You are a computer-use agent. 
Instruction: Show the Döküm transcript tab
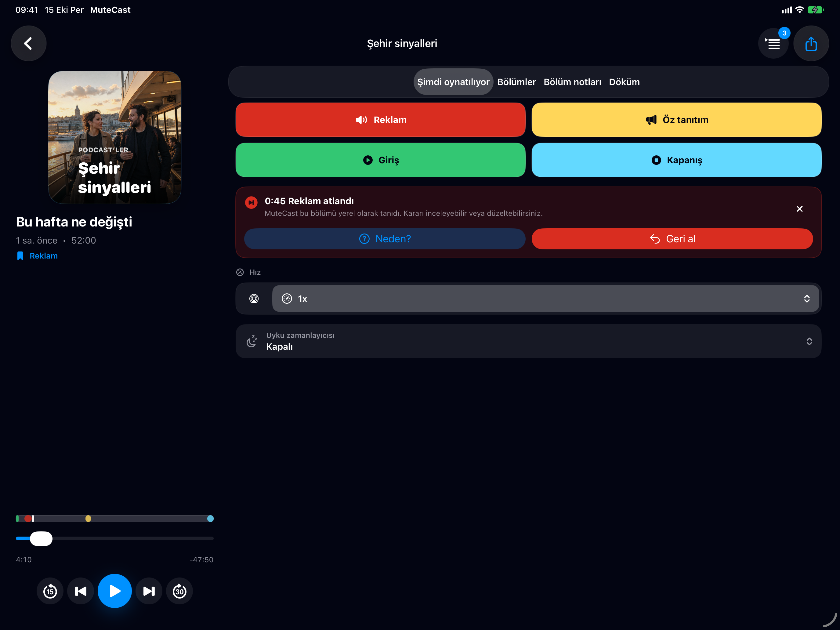click(x=624, y=82)
